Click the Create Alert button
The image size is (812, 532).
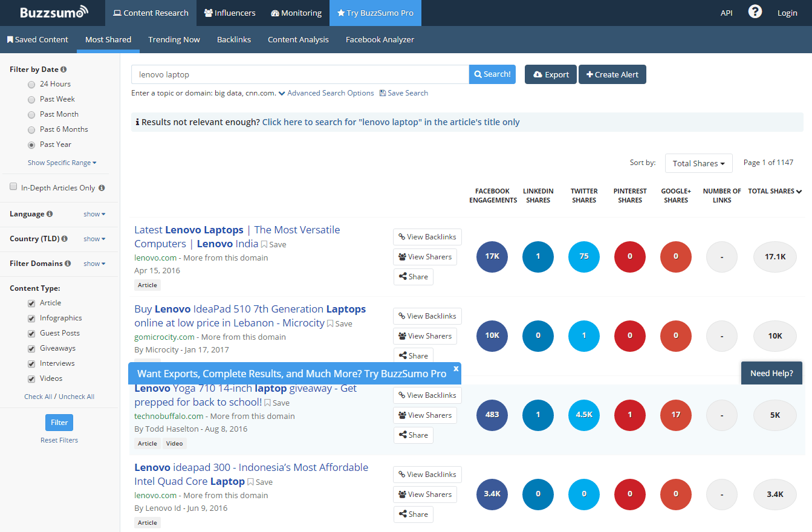(x=612, y=74)
